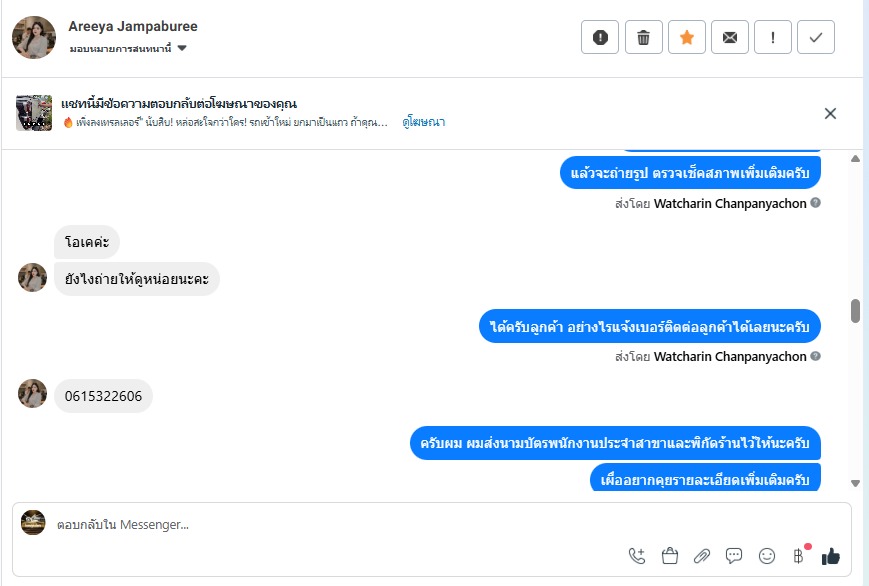
Task: Open the emoji picker smiley icon
Action: 767,556
